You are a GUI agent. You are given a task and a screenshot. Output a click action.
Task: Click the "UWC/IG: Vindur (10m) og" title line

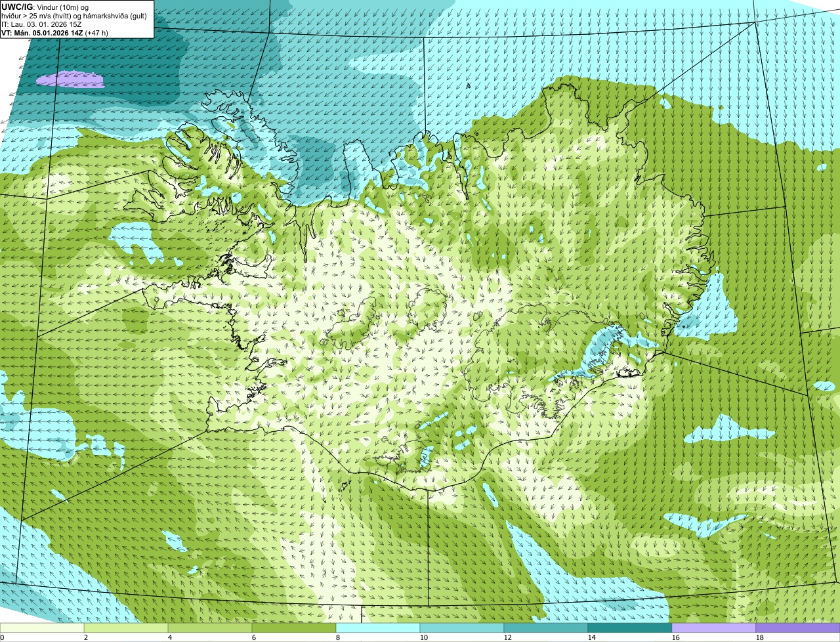[45, 7]
